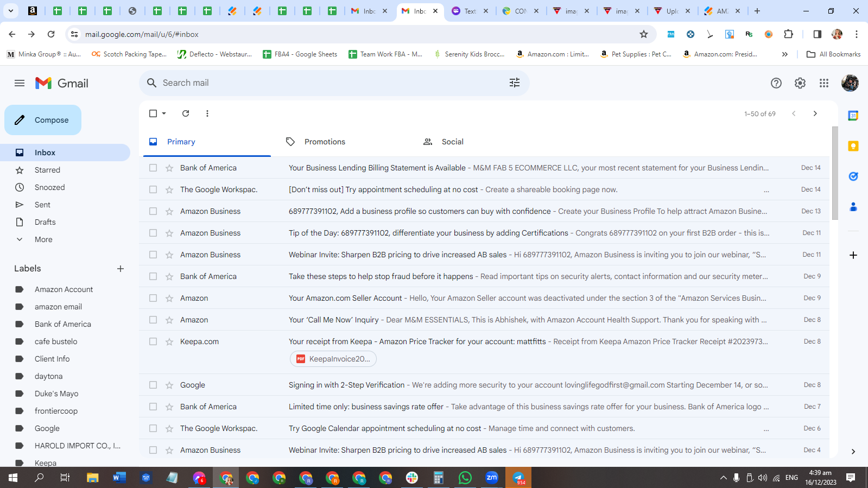868x488 pixels.
Task: Open Word from taskbar
Action: (119, 478)
